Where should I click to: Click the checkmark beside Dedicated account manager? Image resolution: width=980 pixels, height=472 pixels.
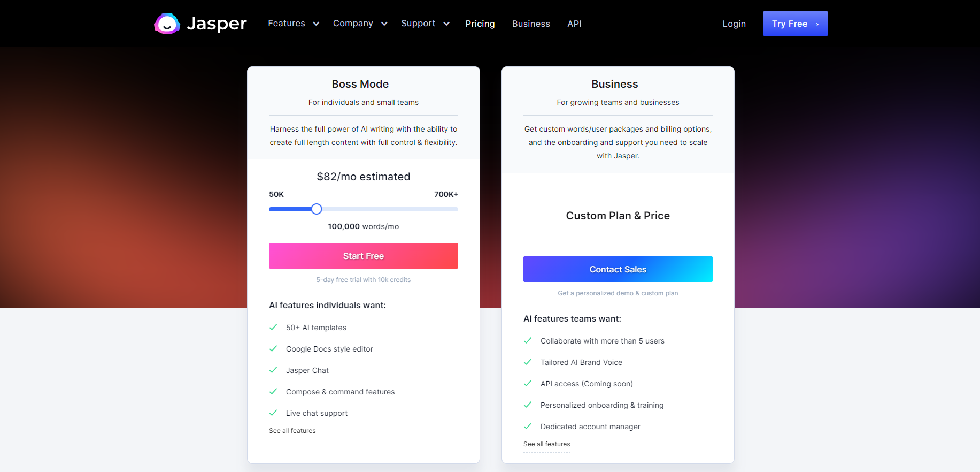pos(528,426)
